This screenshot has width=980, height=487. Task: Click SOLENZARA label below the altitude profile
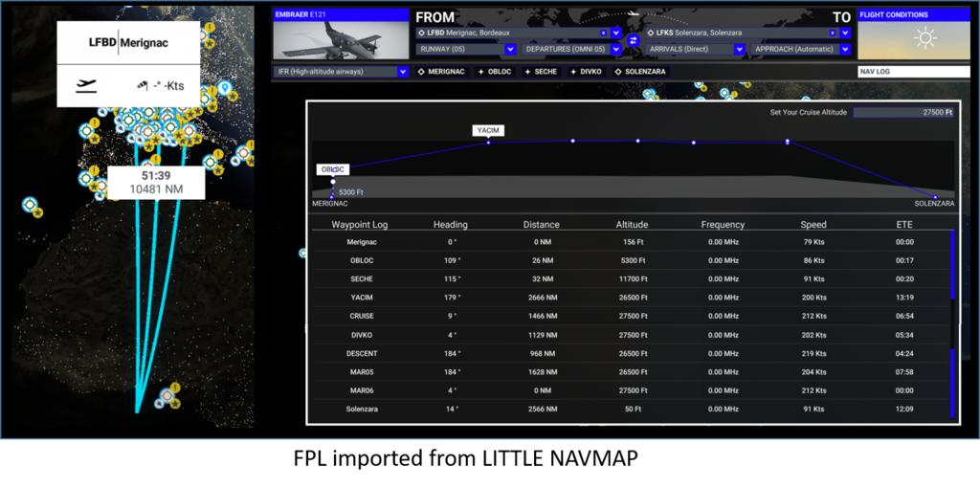[934, 204]
